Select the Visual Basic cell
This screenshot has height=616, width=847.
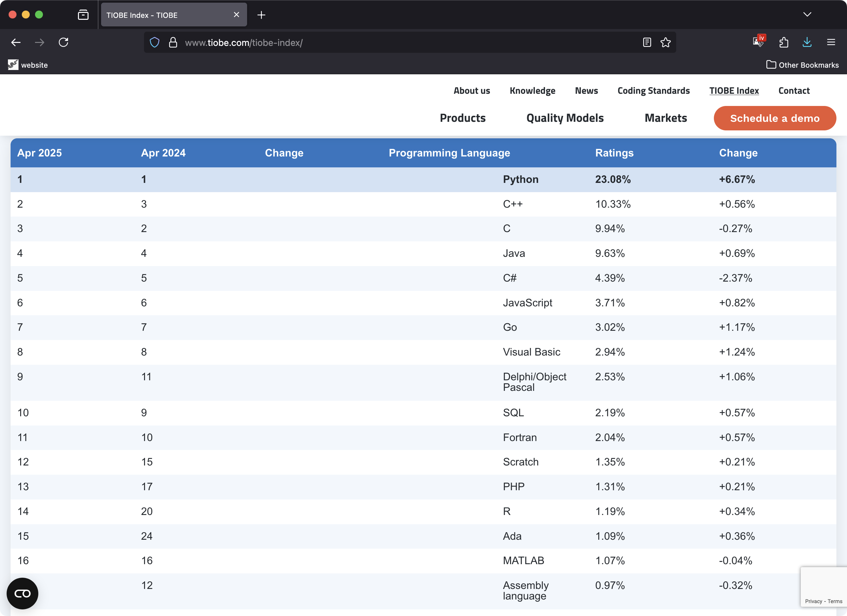tap(532, 352)
